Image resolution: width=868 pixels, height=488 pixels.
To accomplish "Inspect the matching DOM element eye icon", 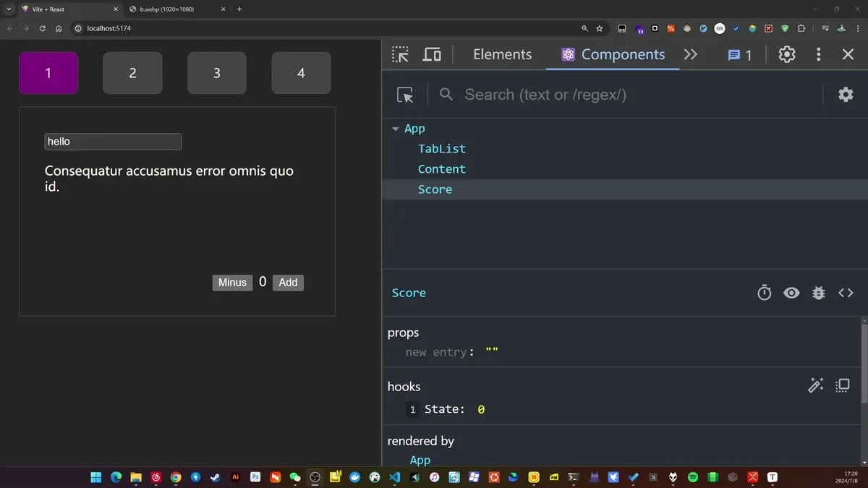I will coord(791,293).
